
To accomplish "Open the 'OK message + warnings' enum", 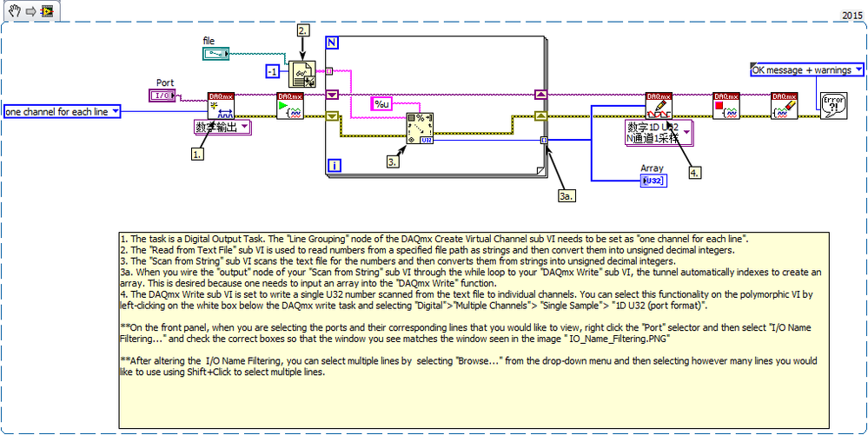I will (x=807, y=69).
